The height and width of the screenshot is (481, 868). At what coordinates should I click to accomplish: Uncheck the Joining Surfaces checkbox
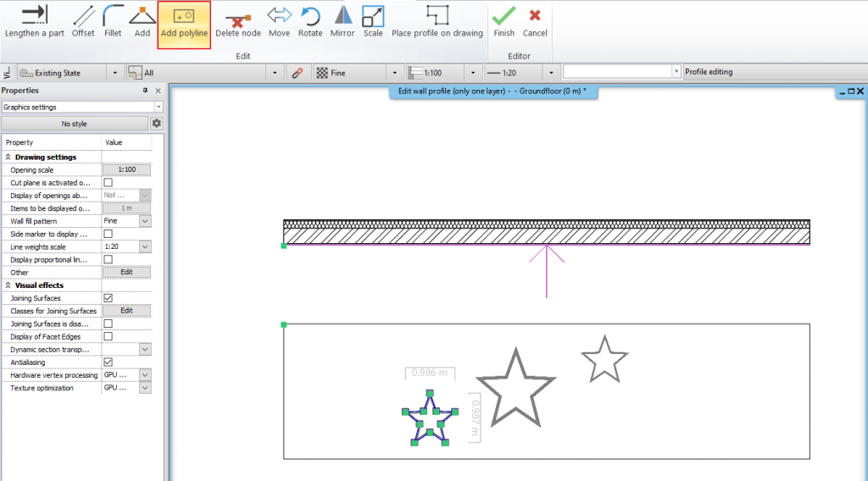(x=108, y=298)
